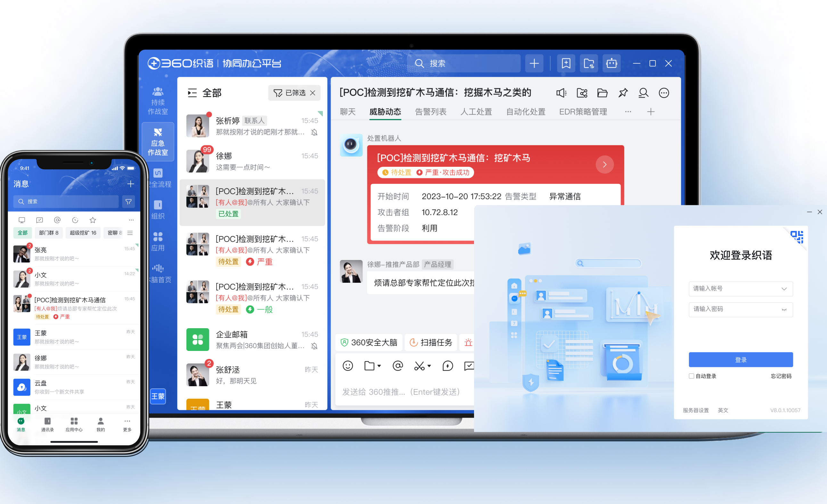Expand the phone category list menu icon
The width and height of the screenshot is (827, 504).
point(130,233)
